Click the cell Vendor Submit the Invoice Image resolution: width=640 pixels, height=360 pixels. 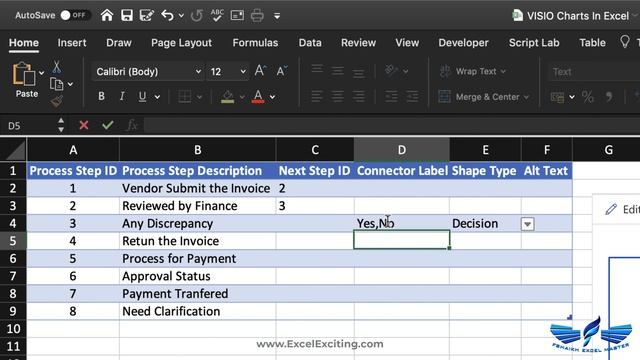[198, 188]
